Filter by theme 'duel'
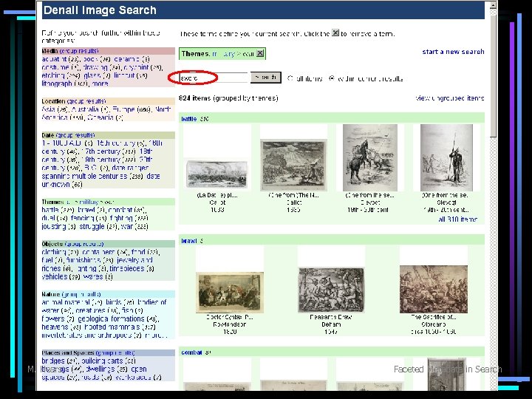 pos(49,218)
